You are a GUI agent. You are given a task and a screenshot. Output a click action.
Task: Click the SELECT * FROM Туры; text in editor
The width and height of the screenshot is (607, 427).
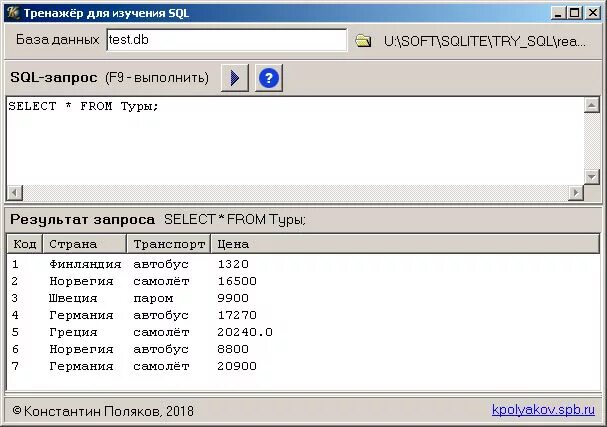(84, 106)
